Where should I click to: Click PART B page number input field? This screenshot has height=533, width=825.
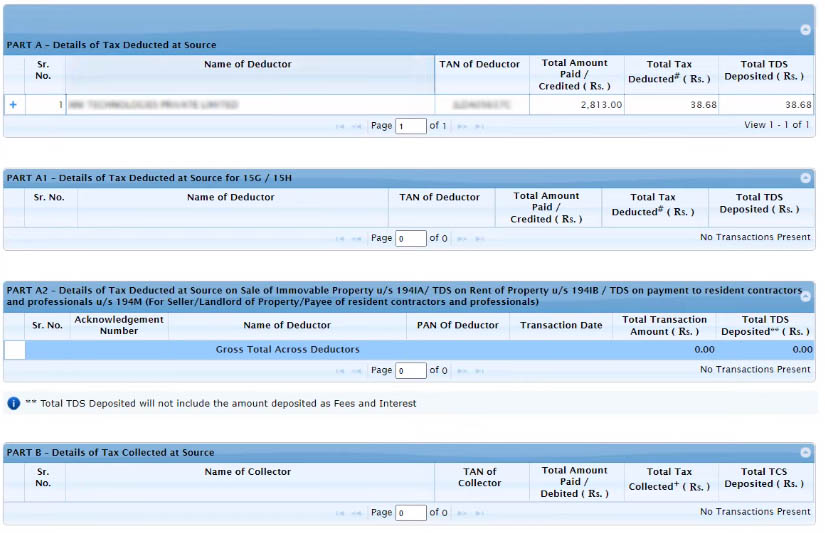point(410,512)
